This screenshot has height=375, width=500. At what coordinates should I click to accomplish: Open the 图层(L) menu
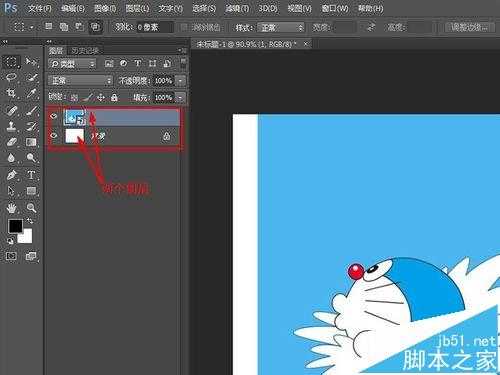137,8
